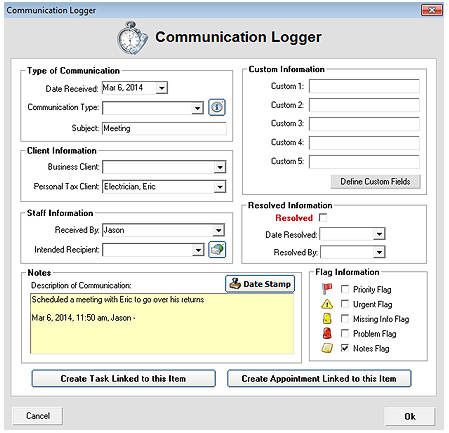Expand the Intended Recipient dropdown
449x433 pixels.
(x=198, y=250)
